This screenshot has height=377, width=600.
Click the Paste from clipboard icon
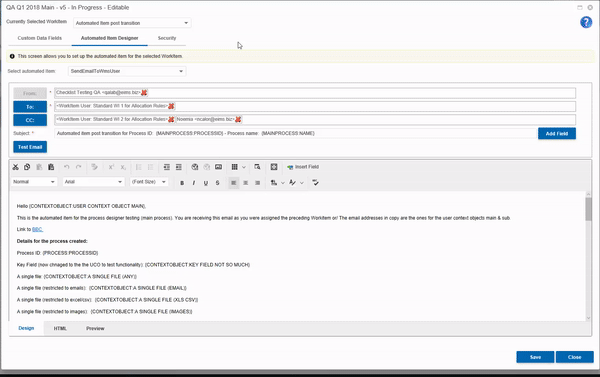(x=51, y=167)
